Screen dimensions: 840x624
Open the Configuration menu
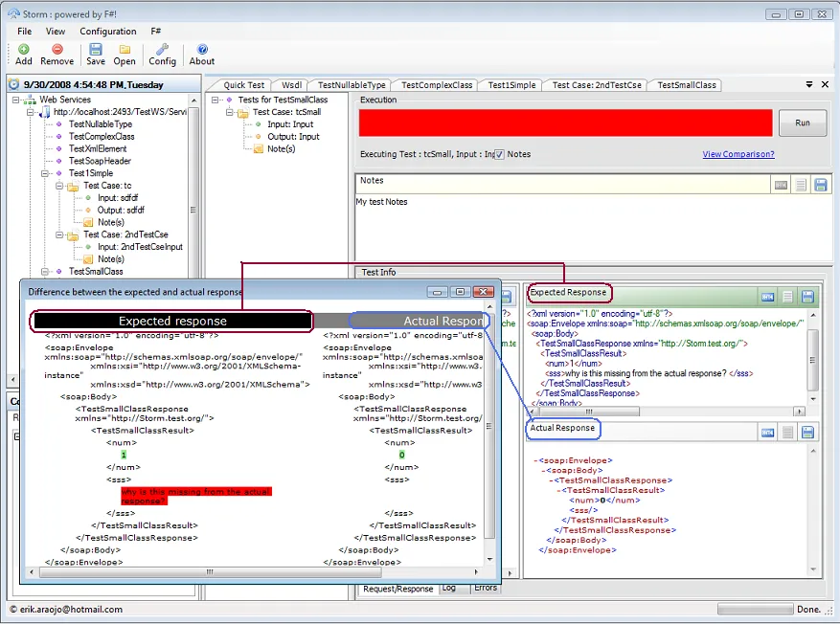107,32
